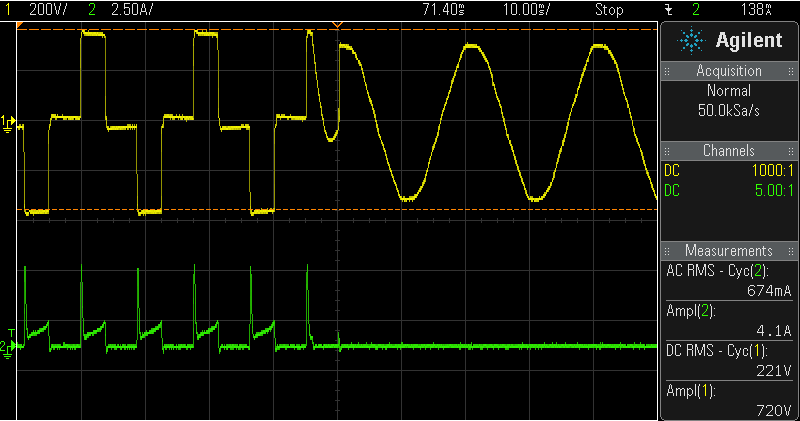
Task: Open the Channels panel header
Action: [x=729, y=151]
